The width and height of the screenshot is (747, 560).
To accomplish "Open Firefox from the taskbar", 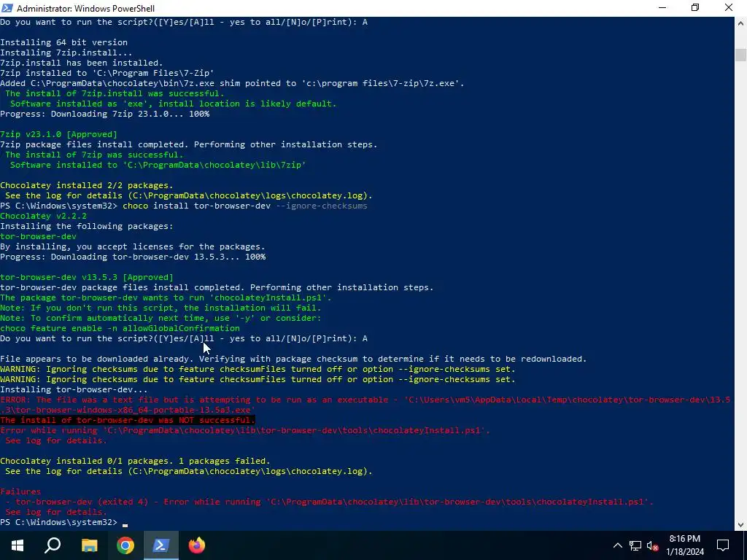I will click(x=197, y=545).
